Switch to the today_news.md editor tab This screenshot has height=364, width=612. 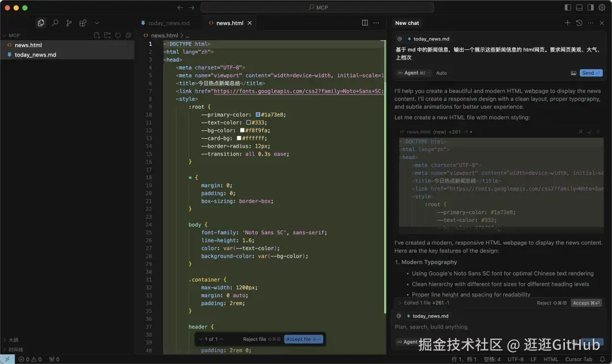(x=165, y=23)
